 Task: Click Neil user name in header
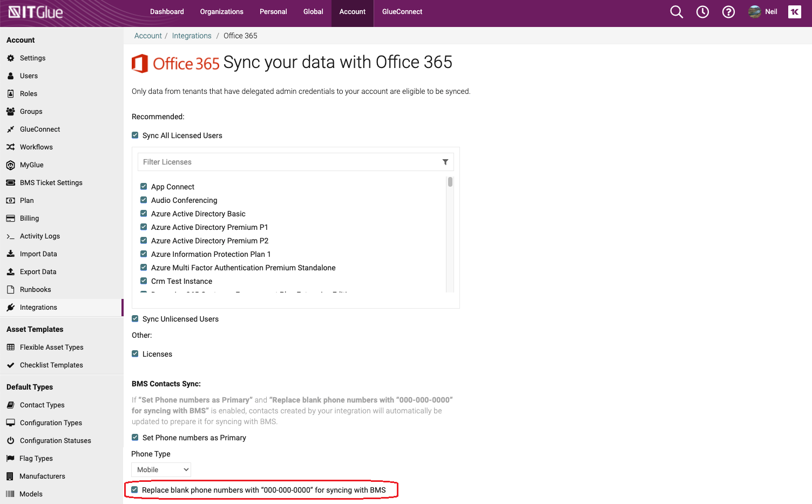tap(771, 12)
